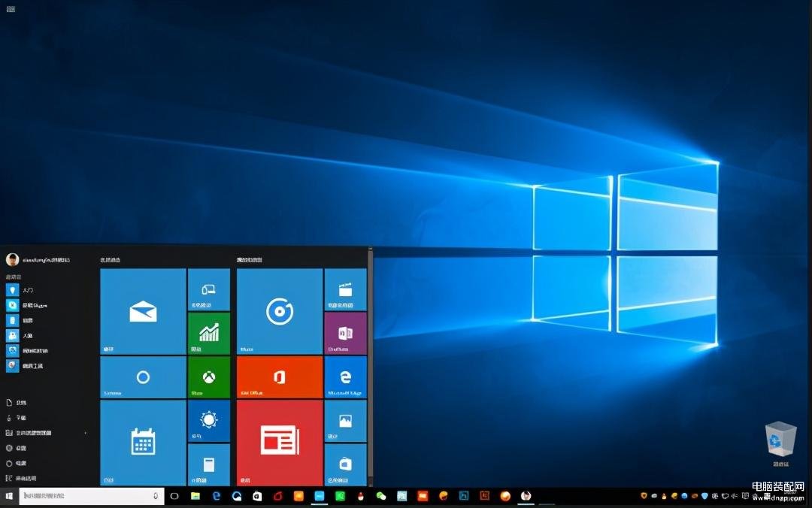Viewport: 812px width, 508px height.
Task: Select the Recycle Bin desktop icon
Action: [x=780, y=444]
